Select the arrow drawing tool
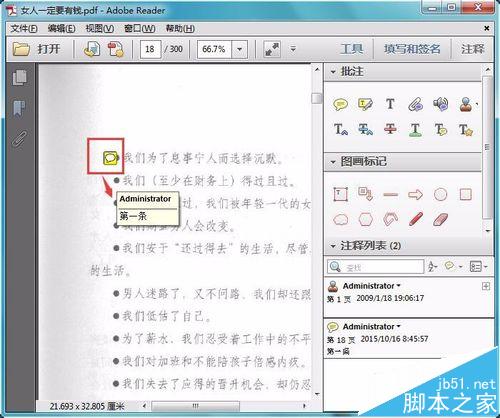 click(x=415, y=194)
